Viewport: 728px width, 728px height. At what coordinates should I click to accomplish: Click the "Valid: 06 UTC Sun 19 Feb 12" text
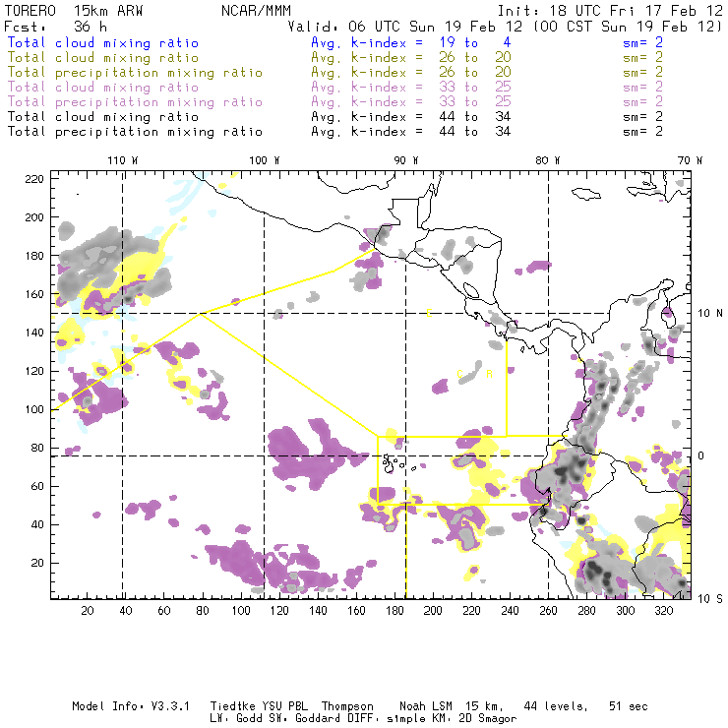click(404, 27)
